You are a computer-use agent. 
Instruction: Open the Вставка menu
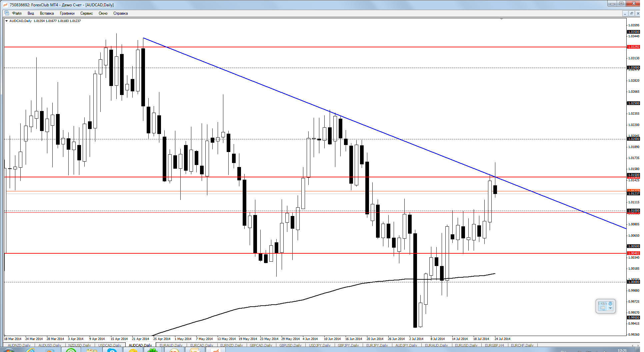tap(47, 13)
